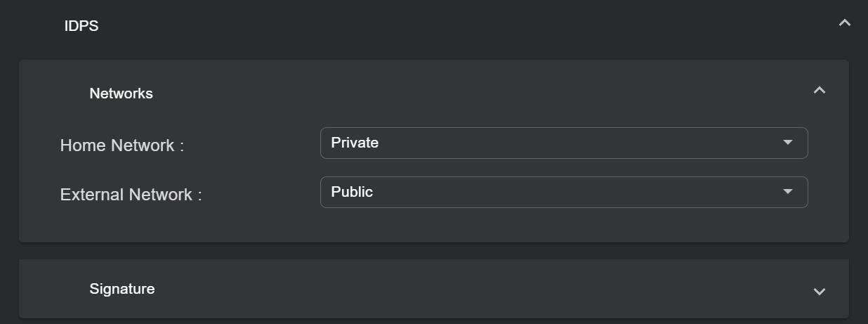Click the Private value in Home Network

pyautogui.click(x=355, y=143)
